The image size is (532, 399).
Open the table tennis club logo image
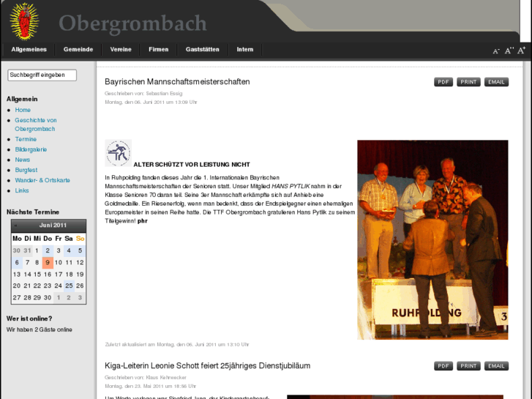coord(118,153)
